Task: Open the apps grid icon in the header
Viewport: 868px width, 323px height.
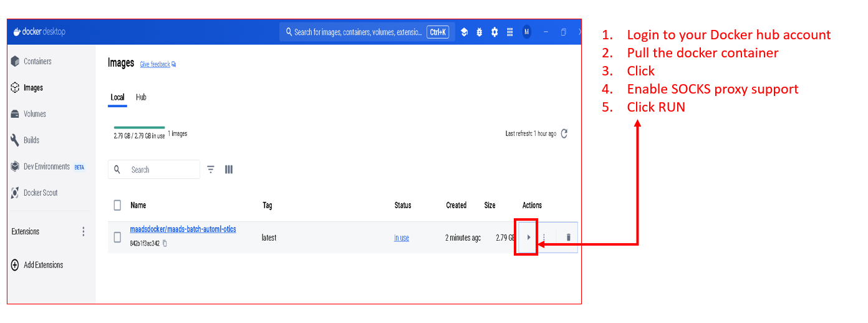Action: (x=509, y=32)
